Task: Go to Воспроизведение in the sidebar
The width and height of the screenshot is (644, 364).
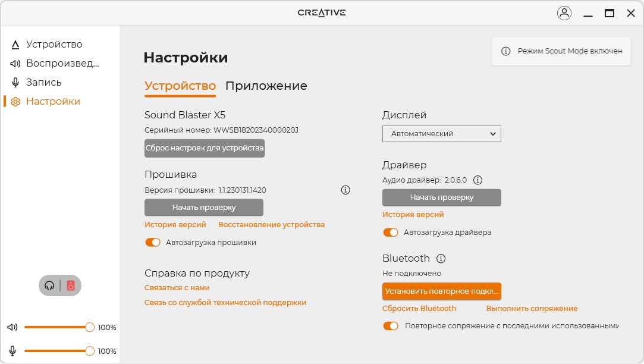Action: point(62,64)
